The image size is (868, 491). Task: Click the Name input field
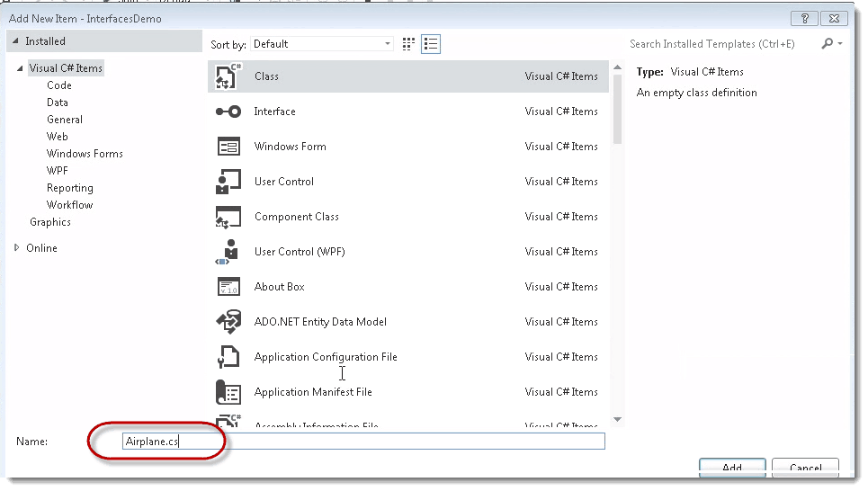[363, 442]
